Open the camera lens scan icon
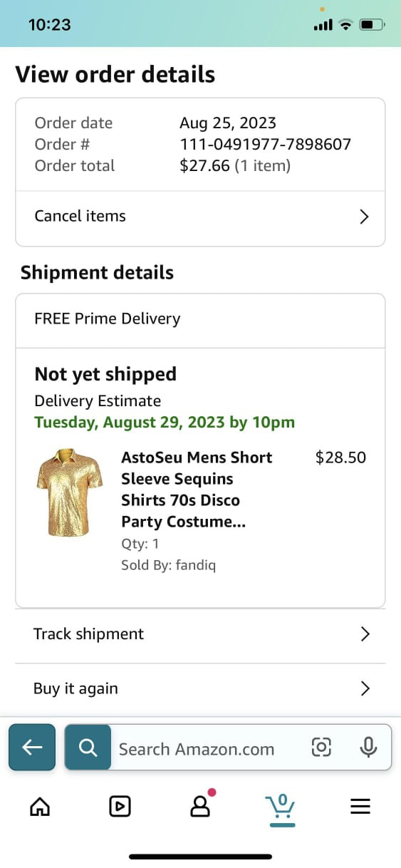 point(322,748)
